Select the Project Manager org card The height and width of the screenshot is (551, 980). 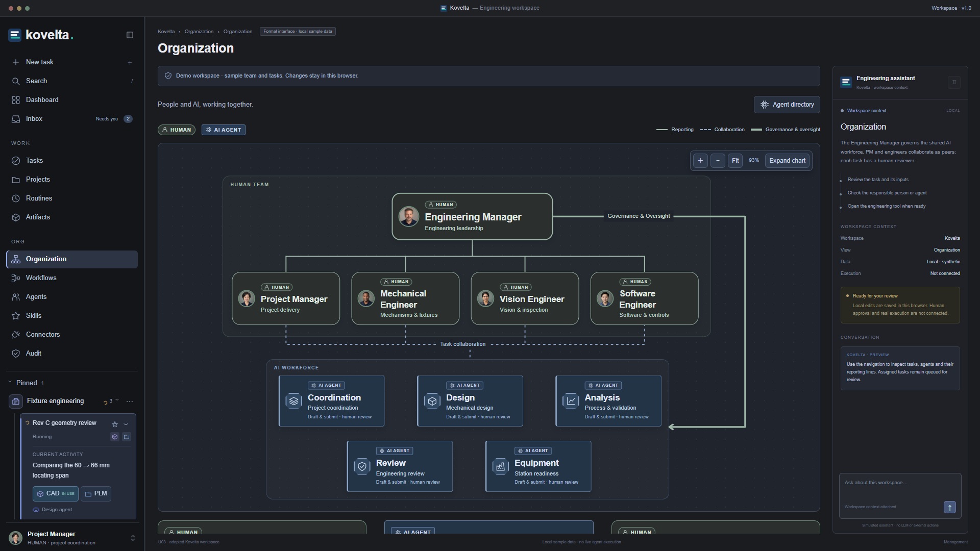coord(286,298)
